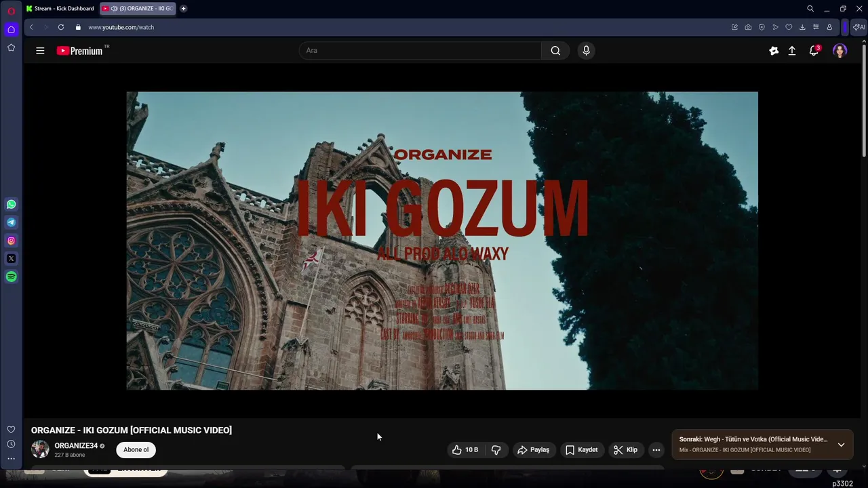Open browser downloads panel
The image size is (868, 488).
(802, 27)
